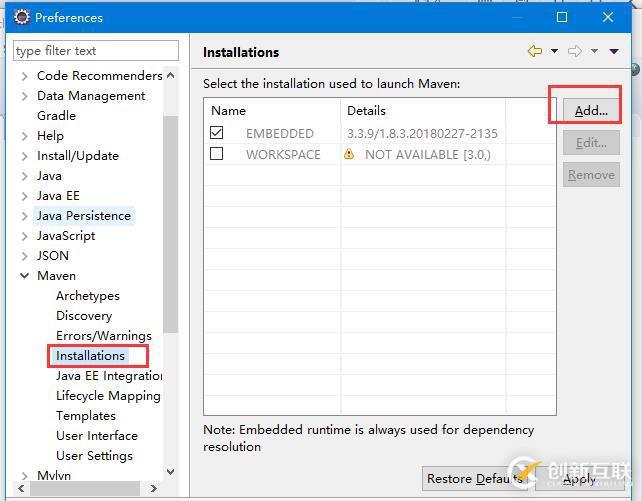642x501 pixels.
Task: Expand the JSON node
Action: tap(25, 256)
